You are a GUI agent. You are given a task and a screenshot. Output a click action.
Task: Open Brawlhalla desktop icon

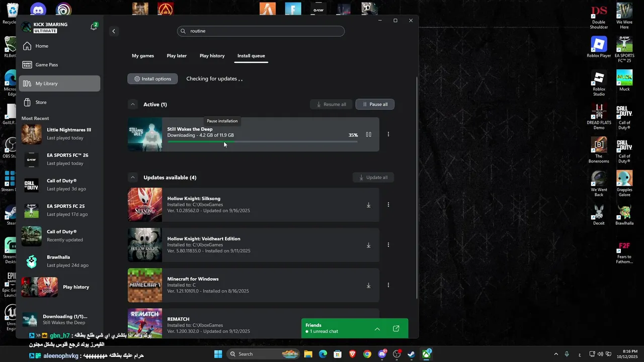pyautogui.click(x=624, y=215)
